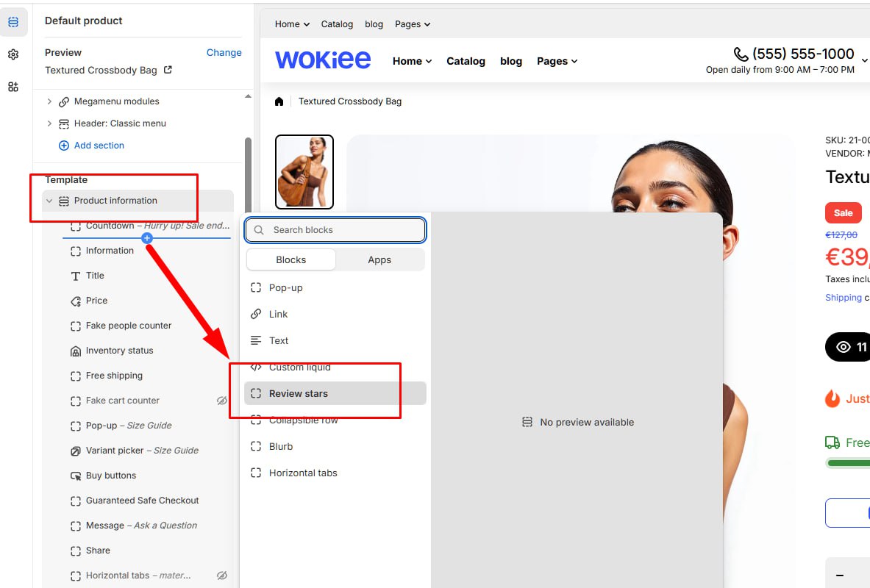Open theme settings gear icon
The height and width of the screenshot is (588, 870).
click(13, 54)
